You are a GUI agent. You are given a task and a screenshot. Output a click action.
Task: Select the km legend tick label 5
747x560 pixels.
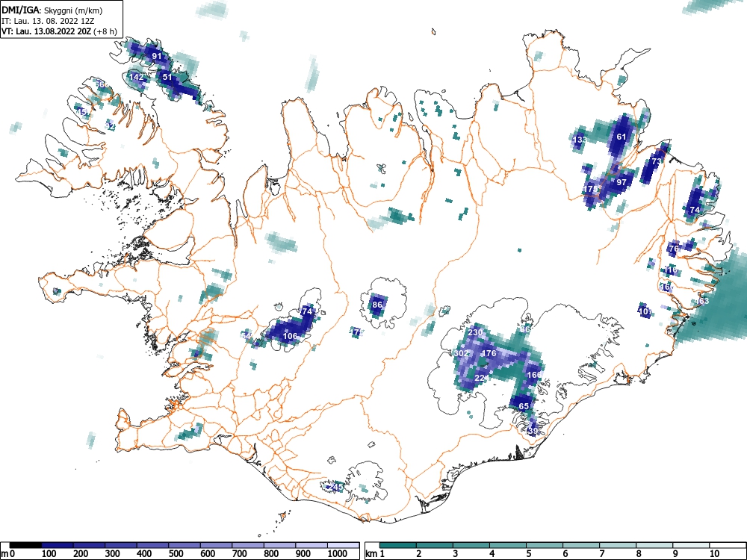click(529, 554)
